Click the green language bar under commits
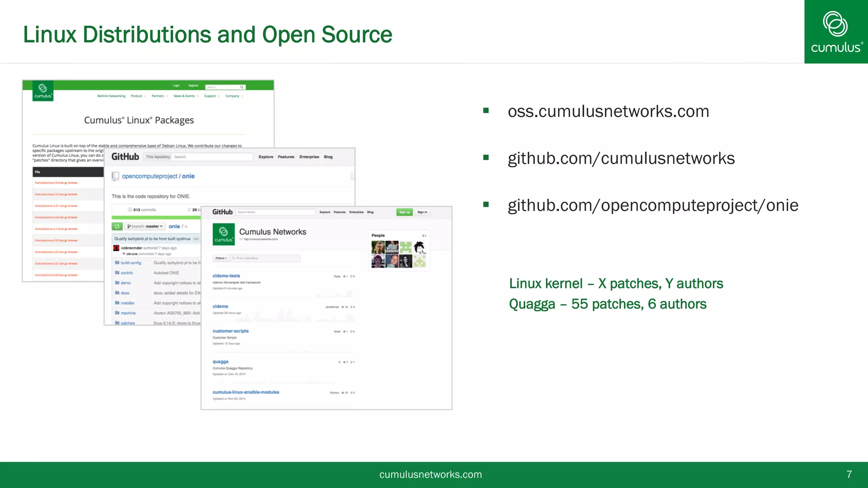Viewport: 868px width, 488px height. pyautogui.click(x=156, y=218)
